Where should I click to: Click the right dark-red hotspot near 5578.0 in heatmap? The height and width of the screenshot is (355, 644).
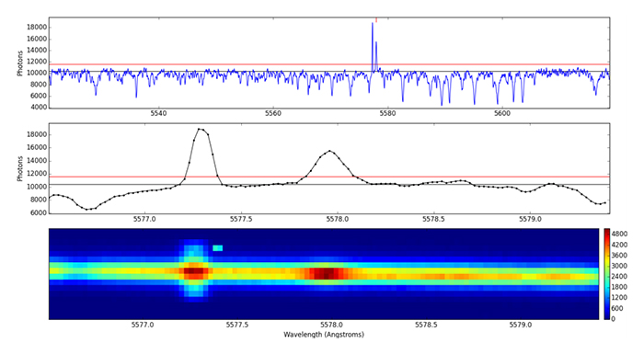(x=327, y=273)
